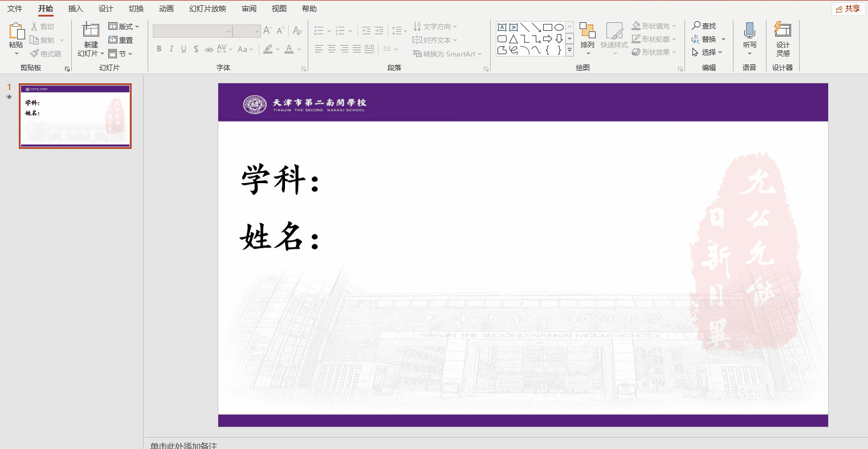The image size is (868, 449).
Task: Click Convert to SmartArt button
Action: (447, 54)
